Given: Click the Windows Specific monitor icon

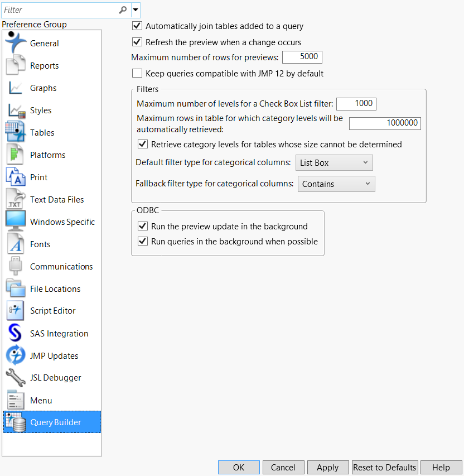Looking at the screenshot, I should (x=16, y=221).
